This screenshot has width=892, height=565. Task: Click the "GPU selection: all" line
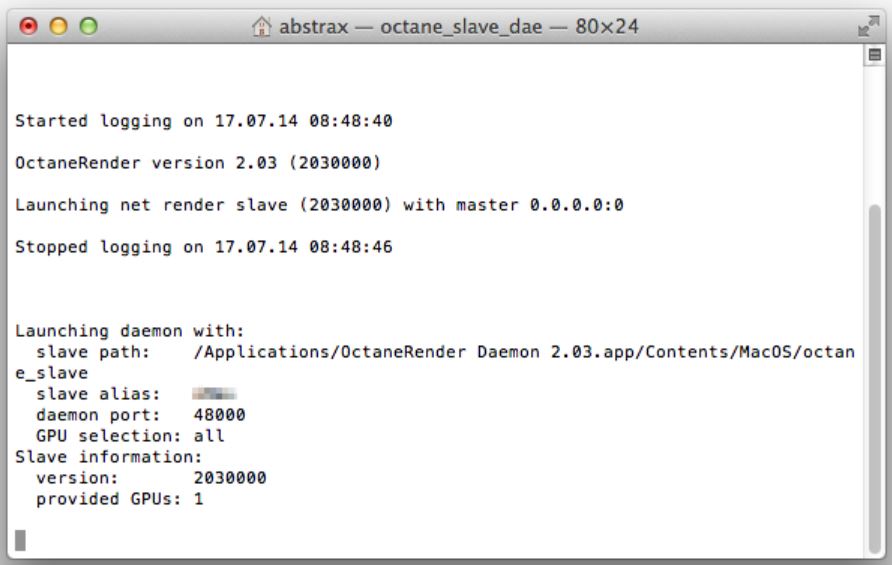click(130, 436)
